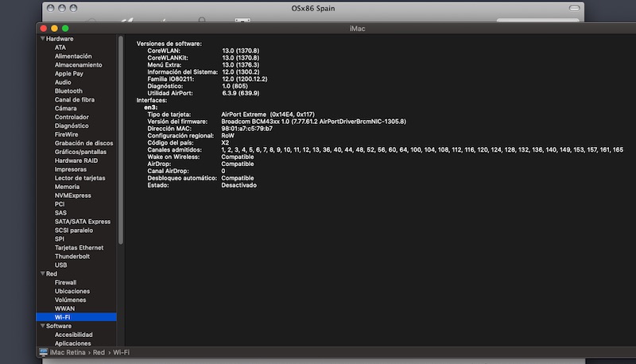The image size is (636, 364).
Task: Select Memoria in the sidebar
Action: click(x=68, y=187)
